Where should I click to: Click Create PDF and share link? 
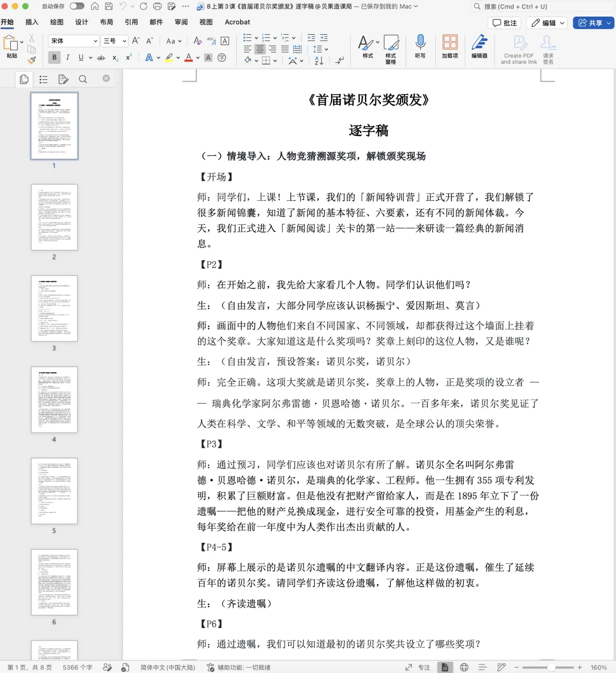coord(519,49)
